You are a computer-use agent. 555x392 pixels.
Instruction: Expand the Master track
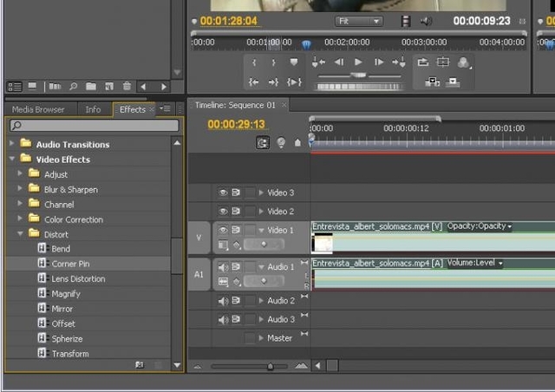click(261, 338)
